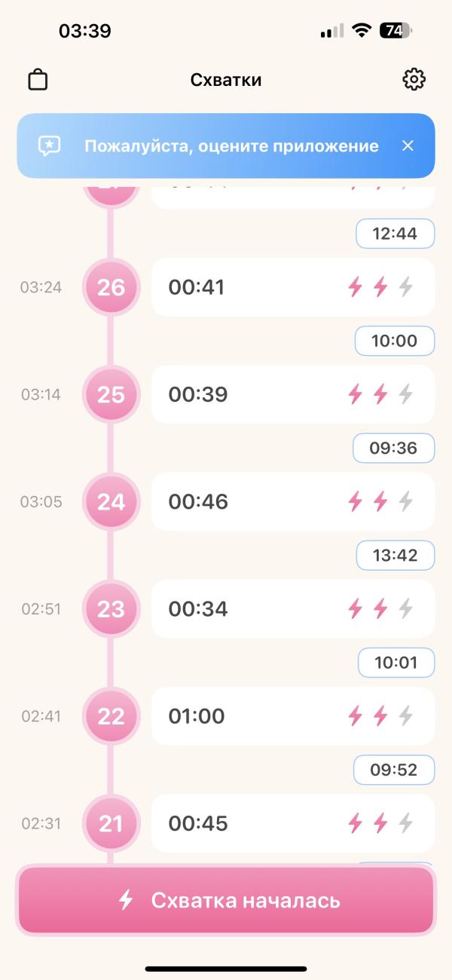452x980 pixels.
Task: Tap the 13:42 interval badge
Action: [x=395, y=555]
